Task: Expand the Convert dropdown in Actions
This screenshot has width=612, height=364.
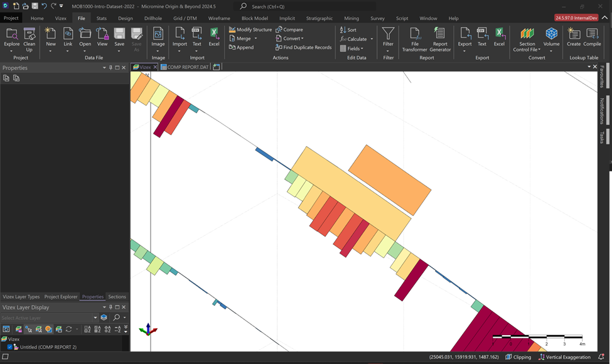Action: [x=290, y=38]
